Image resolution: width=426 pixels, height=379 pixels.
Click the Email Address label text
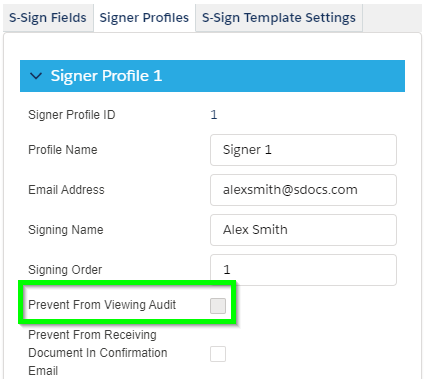pos(66,190)
